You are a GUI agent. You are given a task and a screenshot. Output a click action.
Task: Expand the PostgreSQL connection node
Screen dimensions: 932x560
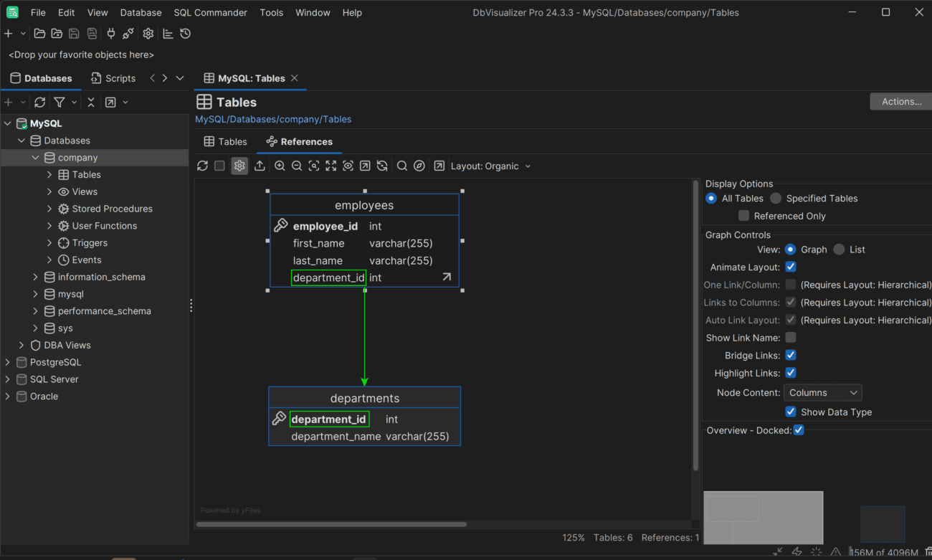tap(8, 362)
